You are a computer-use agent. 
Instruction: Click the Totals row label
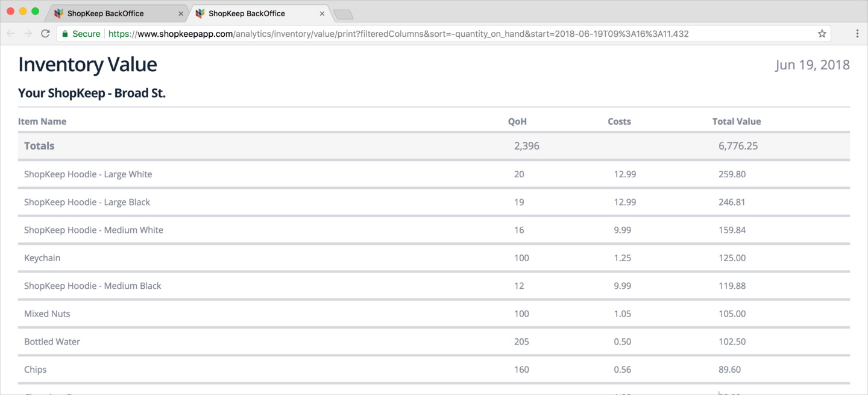[39, 146]
